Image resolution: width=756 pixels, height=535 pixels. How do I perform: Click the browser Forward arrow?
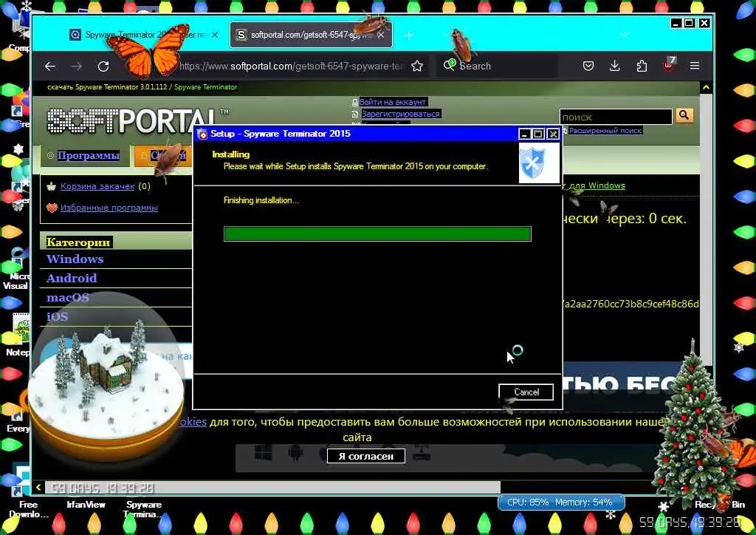coord(77,66)
